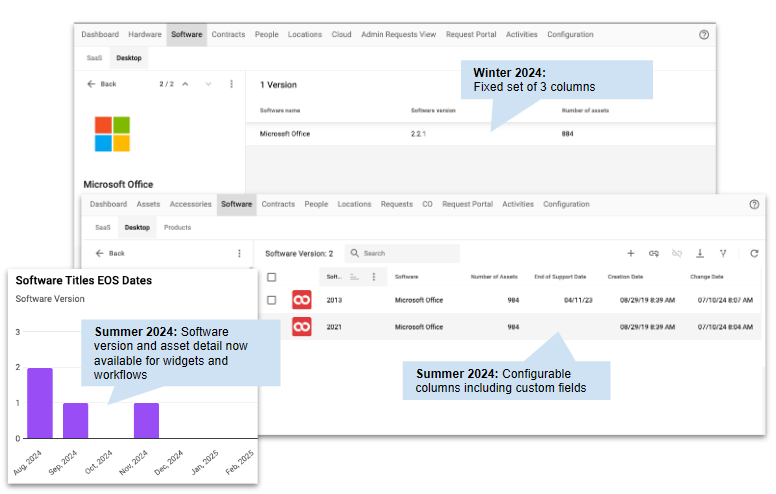
Task: Click the red icon for version 2021
Action: click(301, 327)
